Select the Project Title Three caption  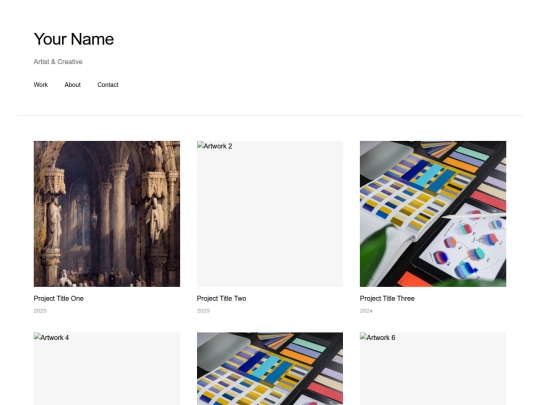click(387, 299)
